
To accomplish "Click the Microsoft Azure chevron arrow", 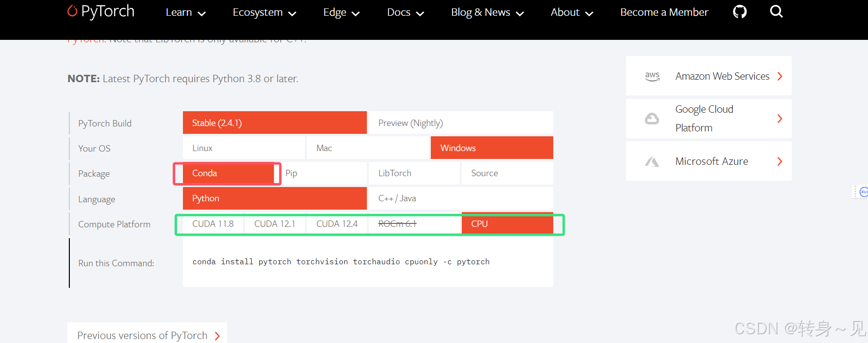I will coord(779,161).
